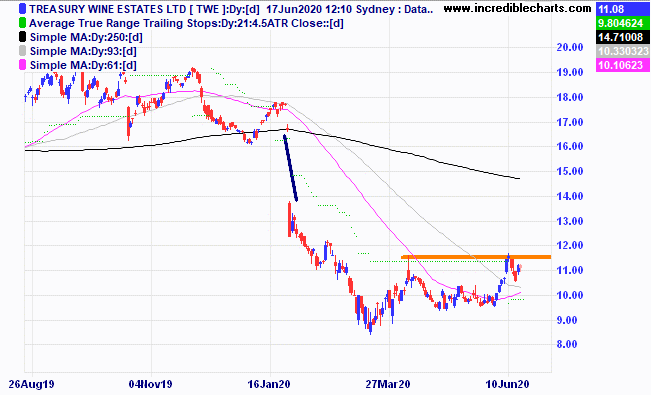Click the magenta 61-day MA legend marker

tap(22, 65)
